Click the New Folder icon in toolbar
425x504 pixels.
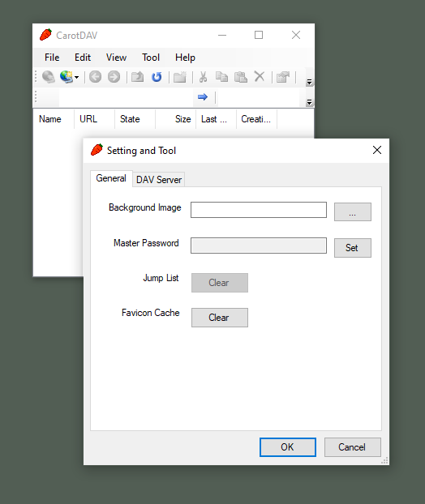(180, 77)
